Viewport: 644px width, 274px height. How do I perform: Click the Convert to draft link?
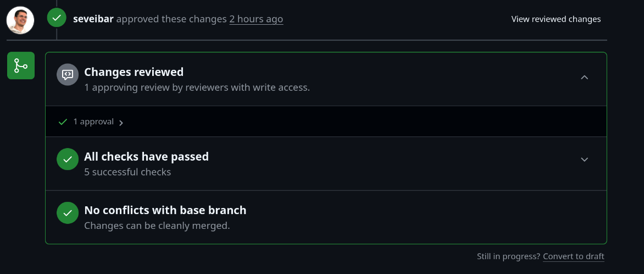573,256
